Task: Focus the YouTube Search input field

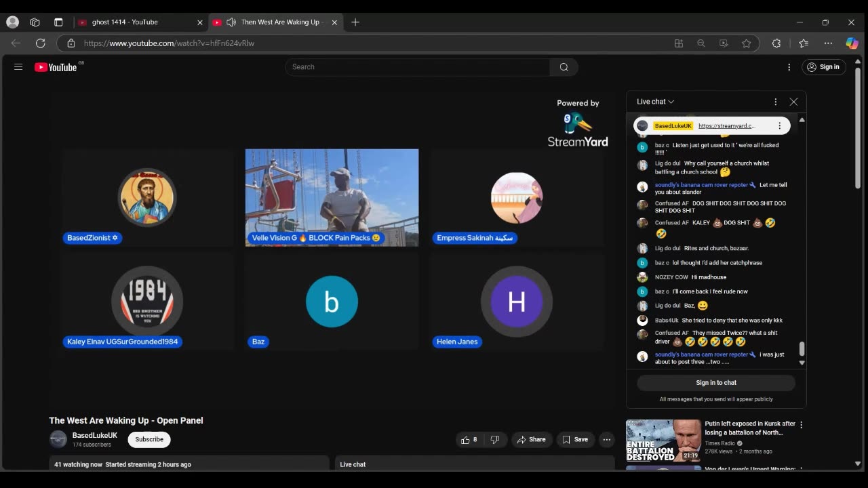Action: point(417,67)
